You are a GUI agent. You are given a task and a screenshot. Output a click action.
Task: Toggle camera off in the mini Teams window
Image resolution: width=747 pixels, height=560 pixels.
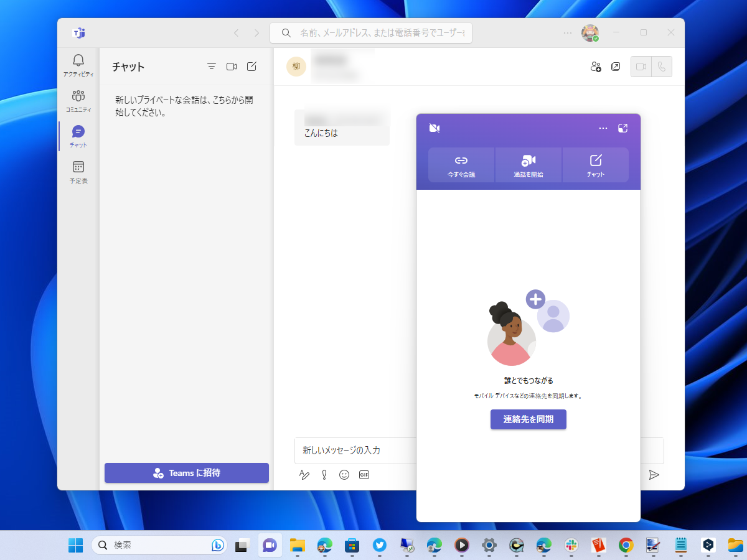[x=434, y=128]
